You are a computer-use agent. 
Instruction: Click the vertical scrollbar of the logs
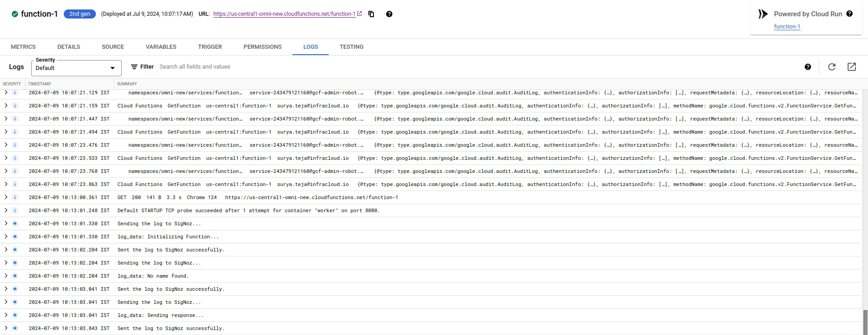click(x=865, y=322)
